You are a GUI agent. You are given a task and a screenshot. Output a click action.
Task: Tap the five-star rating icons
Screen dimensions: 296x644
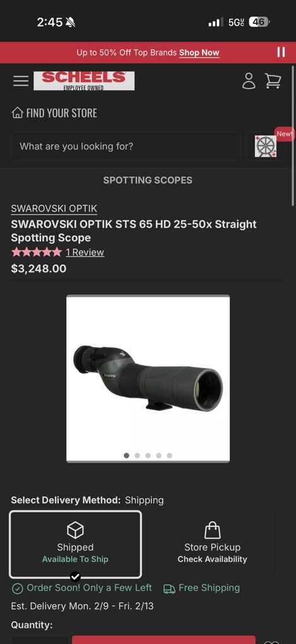click(37, 252)
